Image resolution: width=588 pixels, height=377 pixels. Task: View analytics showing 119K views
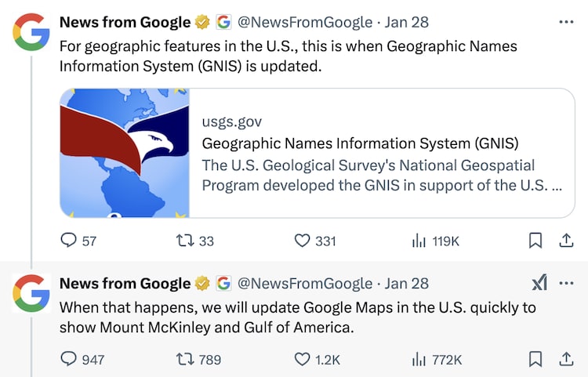419,241
